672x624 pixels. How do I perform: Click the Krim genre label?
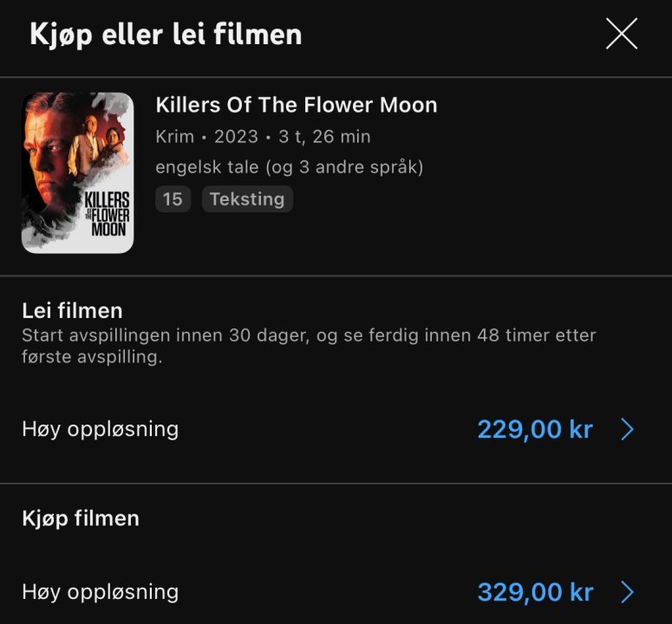click(174, 137)
